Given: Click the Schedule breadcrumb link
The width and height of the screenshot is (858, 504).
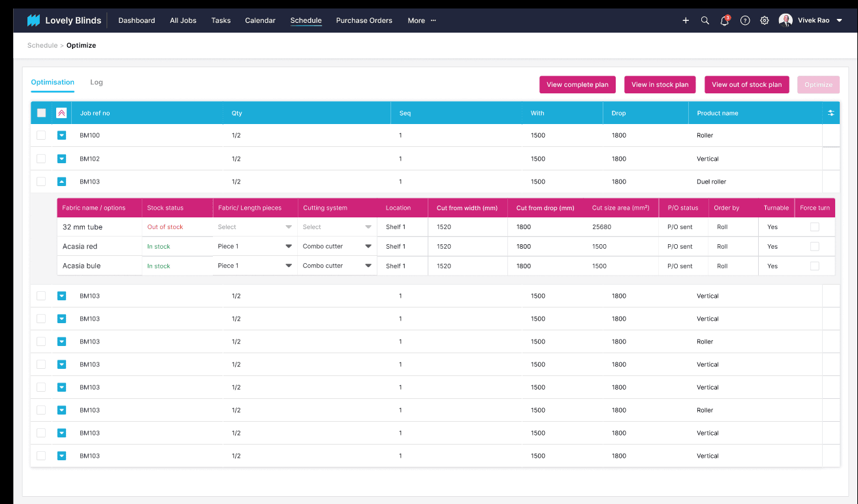Looking at the screenshot, I should click(42, 46).
